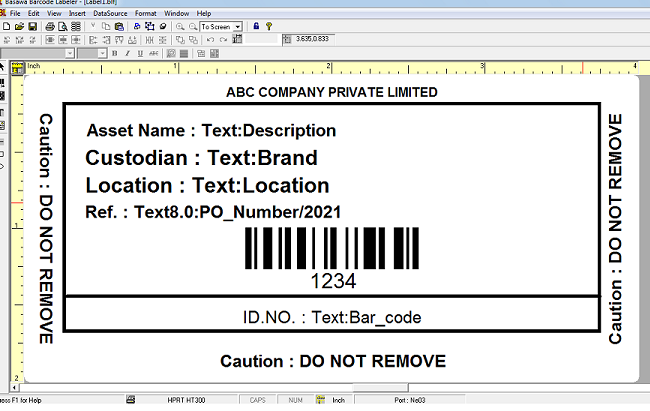Click the zoom in magnifier icon

pos(180,27)
